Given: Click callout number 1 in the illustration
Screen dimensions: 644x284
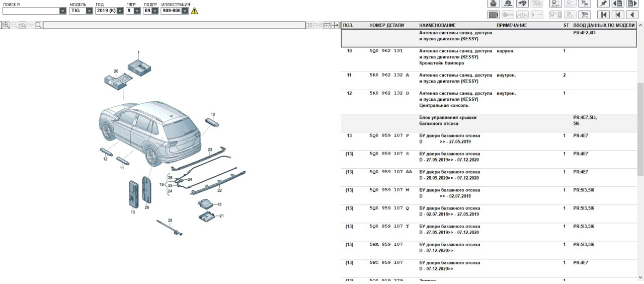Looking at the screenshot, I should (138, 52).
